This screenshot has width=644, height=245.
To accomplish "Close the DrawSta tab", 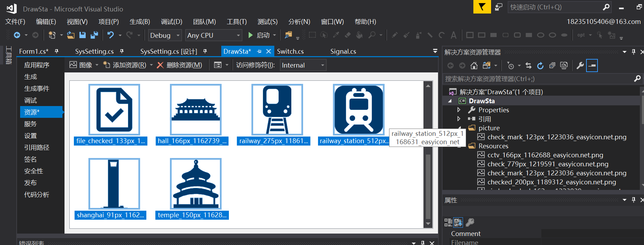I will point(268,51).
